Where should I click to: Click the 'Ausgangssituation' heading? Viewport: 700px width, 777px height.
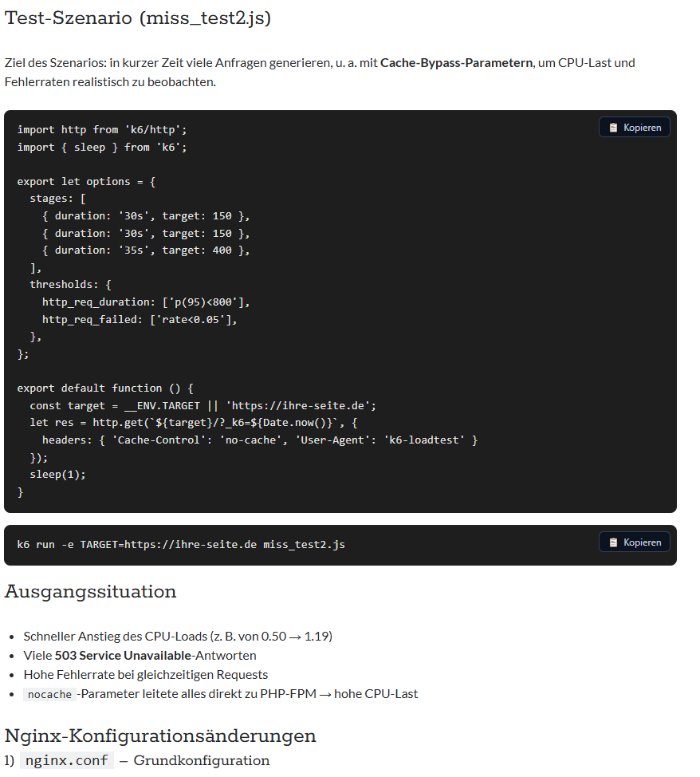[x=90, y=592]
